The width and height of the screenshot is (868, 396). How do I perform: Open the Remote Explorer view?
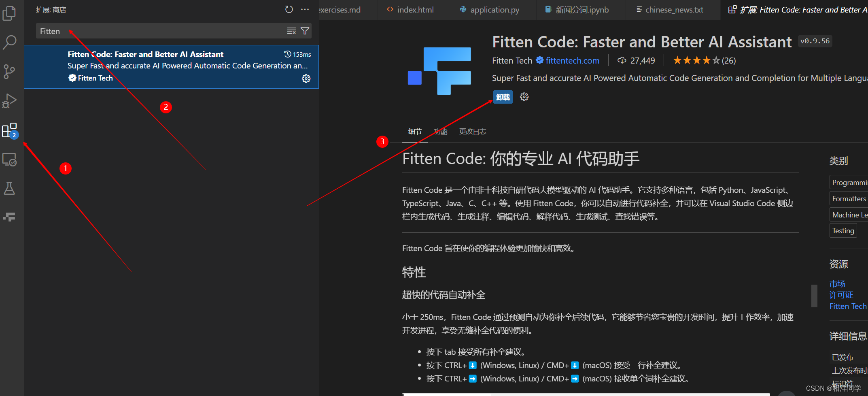[9, 160]
